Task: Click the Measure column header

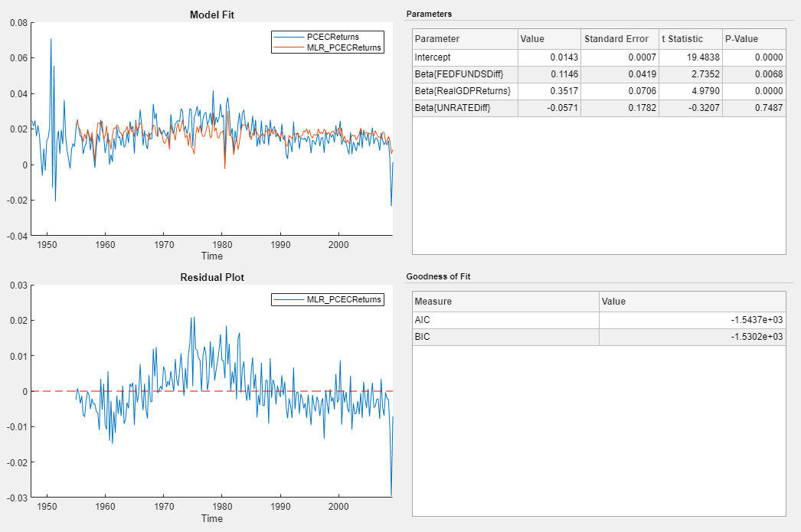Action: 505,302
